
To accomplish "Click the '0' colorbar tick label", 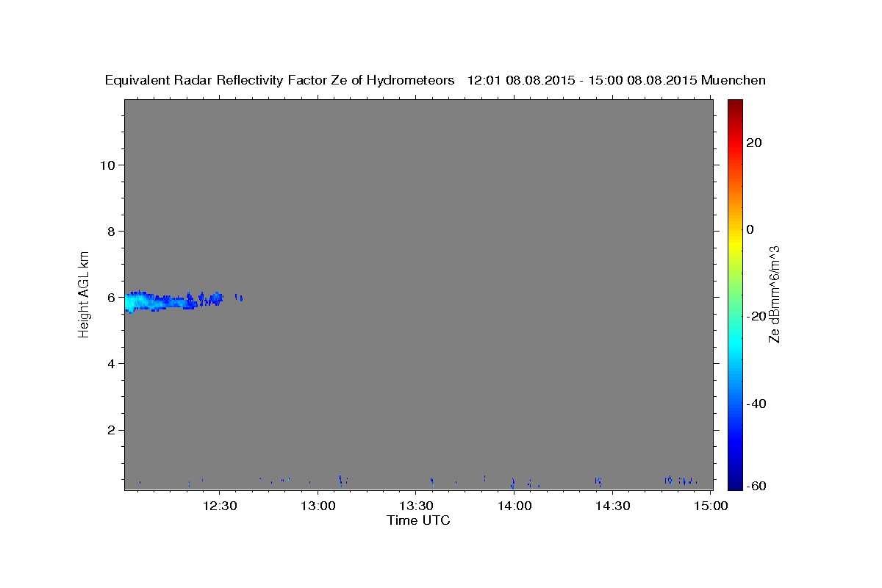I will point(750,229).
